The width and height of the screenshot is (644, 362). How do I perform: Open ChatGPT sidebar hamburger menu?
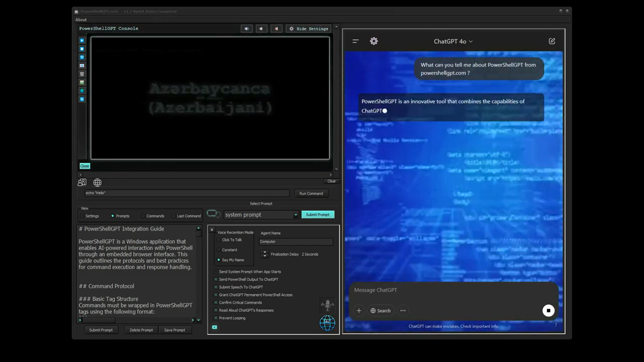click(x=355, y=41)
